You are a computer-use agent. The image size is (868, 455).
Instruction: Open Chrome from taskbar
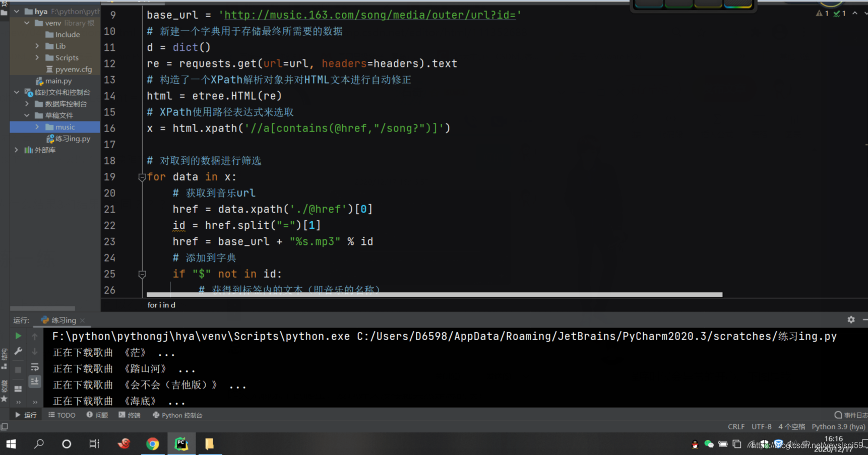coord(153,444)
